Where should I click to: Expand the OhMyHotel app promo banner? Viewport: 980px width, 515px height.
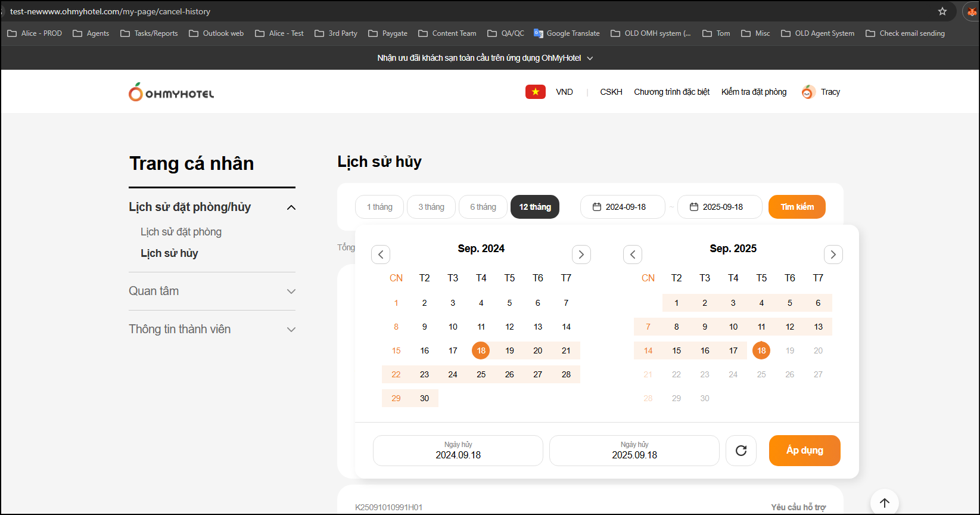coord(590,58)
